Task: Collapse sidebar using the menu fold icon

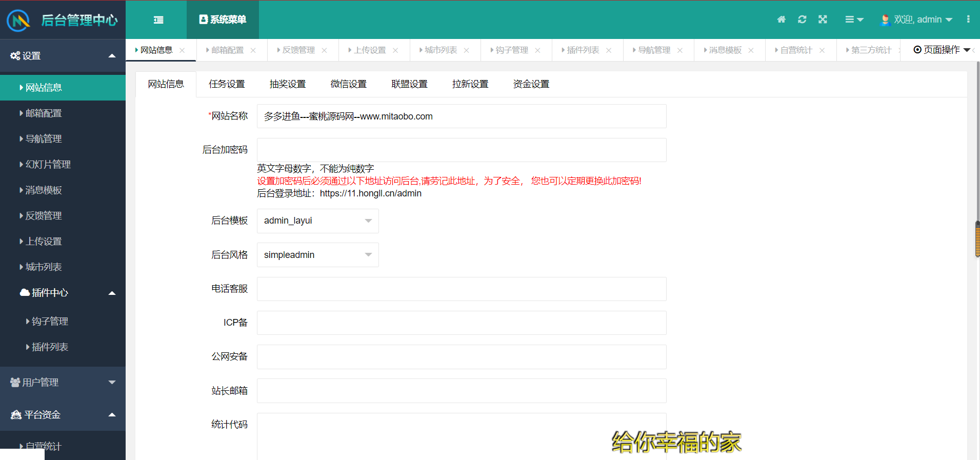Action: tap(158, 20)
